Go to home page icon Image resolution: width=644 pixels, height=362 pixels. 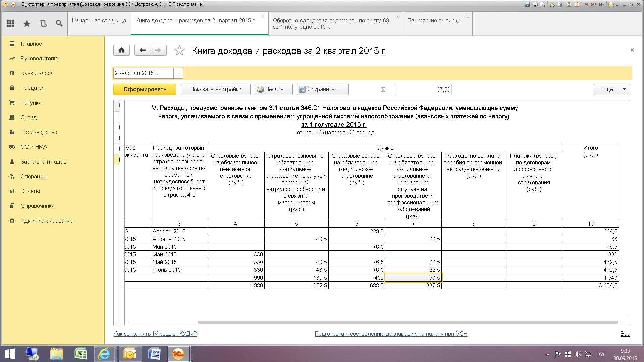tap(121, 50)
